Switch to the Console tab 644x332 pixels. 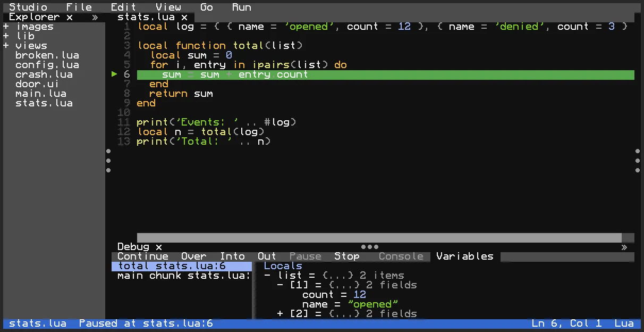click(x=401, y=256)
